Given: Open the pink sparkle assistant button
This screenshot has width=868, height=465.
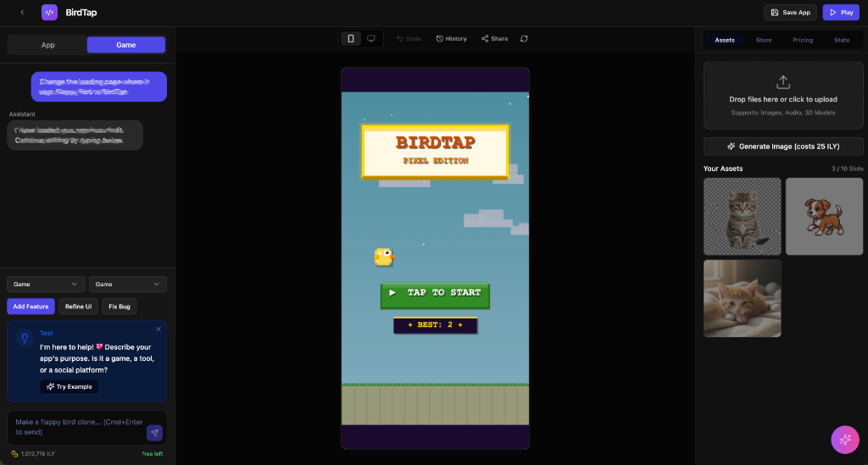Looking at the screenshot, I should point(845,440).
